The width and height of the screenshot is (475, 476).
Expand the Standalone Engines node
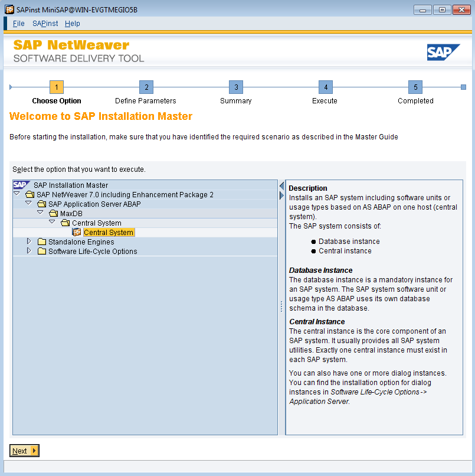29,242
